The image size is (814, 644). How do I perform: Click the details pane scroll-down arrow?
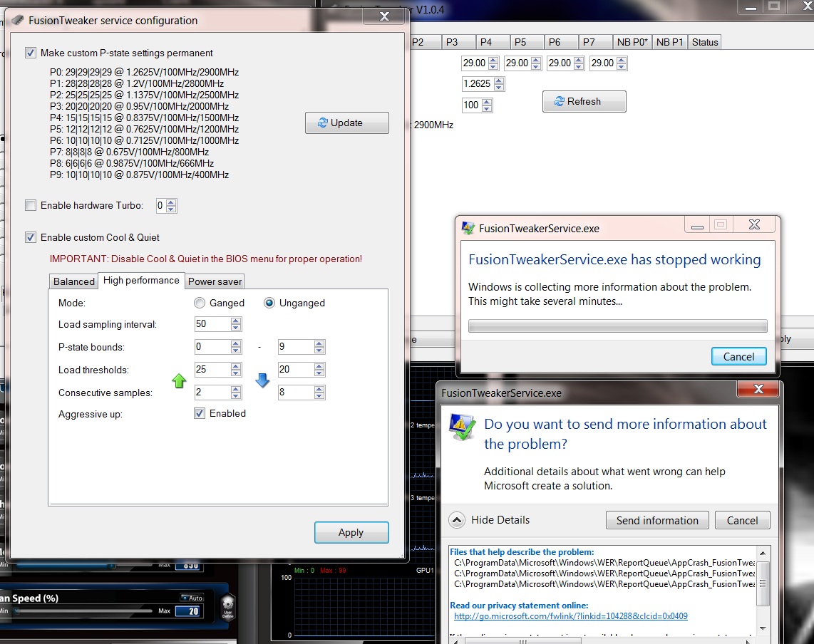[763, 628]
